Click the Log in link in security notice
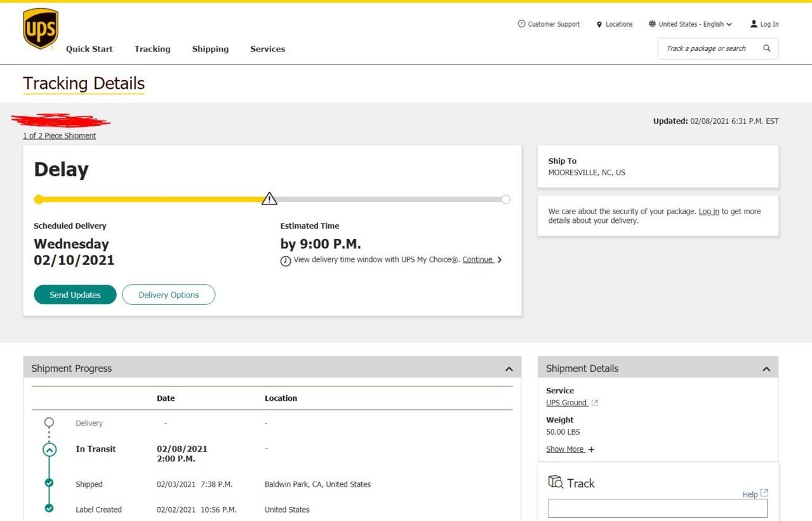Viewport: 812px width, 521px height. click(x=709, y=212)
